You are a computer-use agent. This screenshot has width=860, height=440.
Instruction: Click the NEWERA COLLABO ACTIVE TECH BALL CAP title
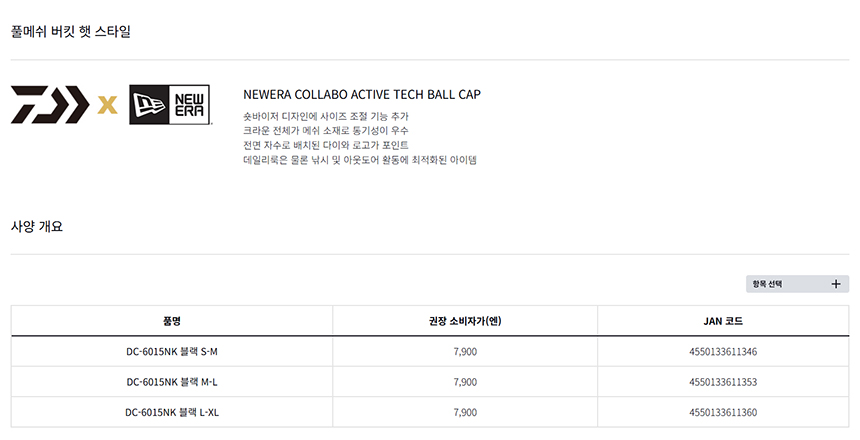[362, 95]
